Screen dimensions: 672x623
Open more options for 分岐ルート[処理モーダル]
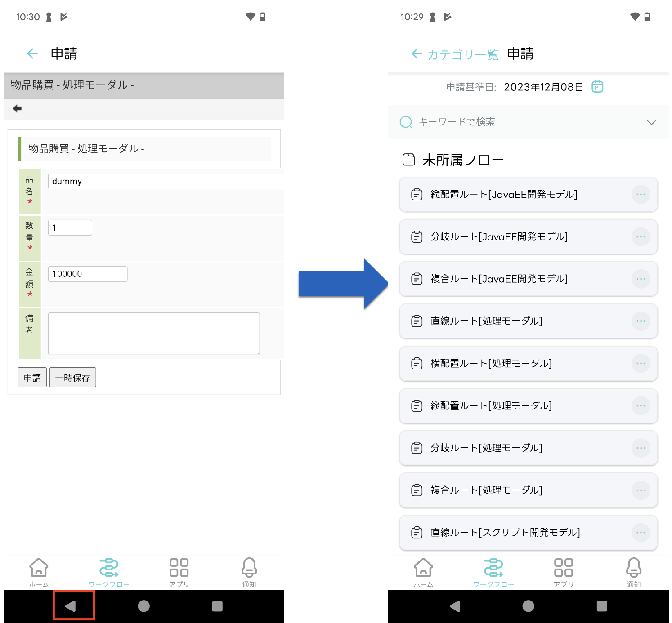point(641,448)
